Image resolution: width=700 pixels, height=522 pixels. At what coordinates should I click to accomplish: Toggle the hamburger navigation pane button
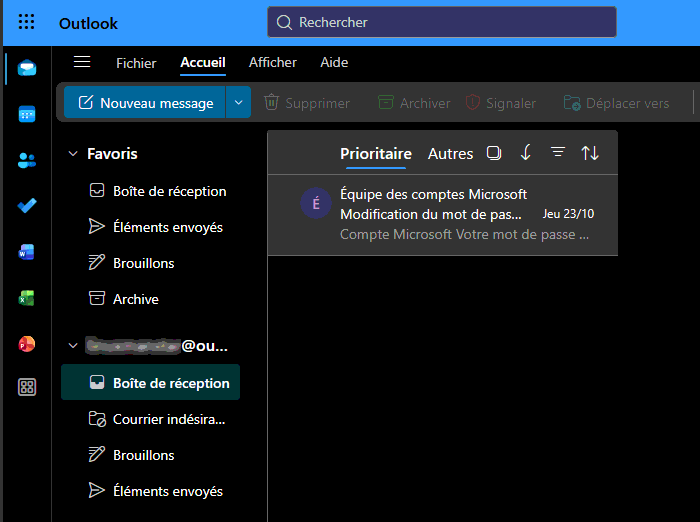point(82,62)
